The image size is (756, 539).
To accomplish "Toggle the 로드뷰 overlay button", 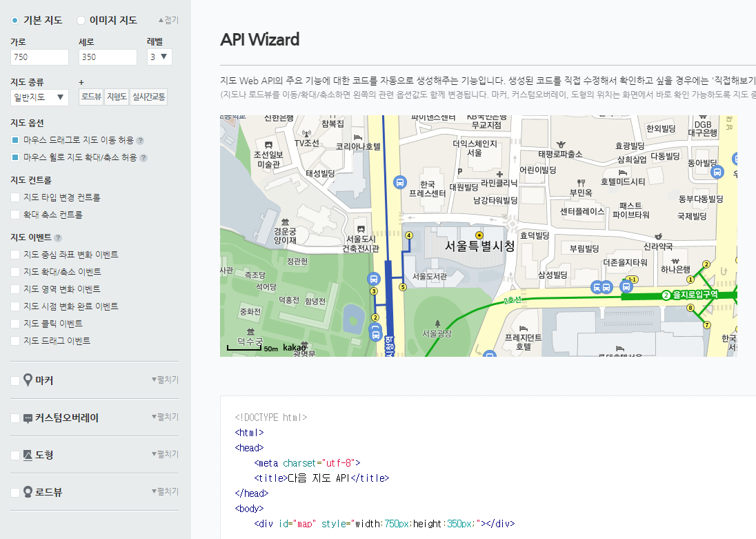I will coord(91,97).
